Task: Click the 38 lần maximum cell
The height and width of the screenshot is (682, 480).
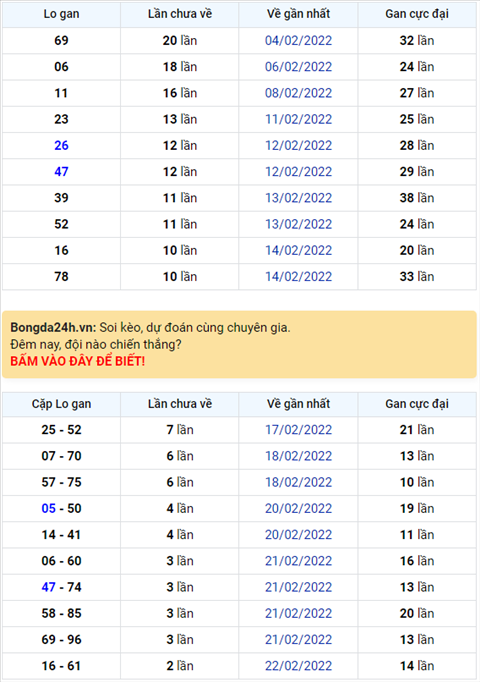Action: 417,198
